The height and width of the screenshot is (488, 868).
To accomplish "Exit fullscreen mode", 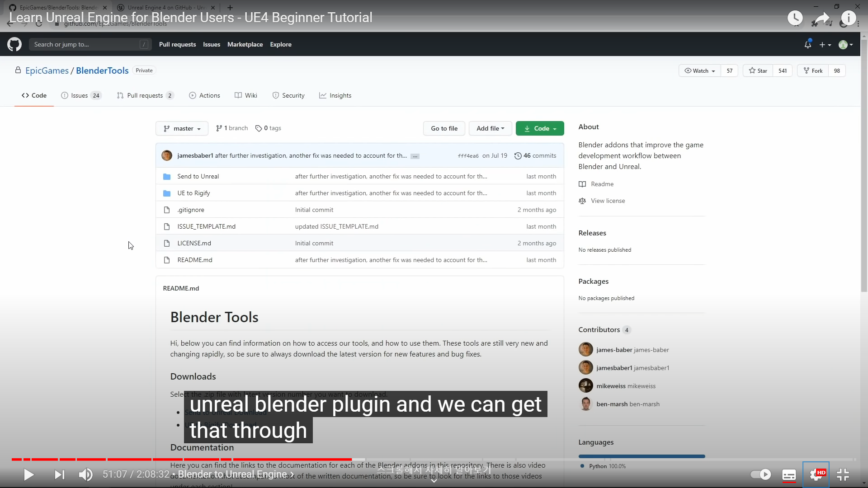I will (843, 474).
